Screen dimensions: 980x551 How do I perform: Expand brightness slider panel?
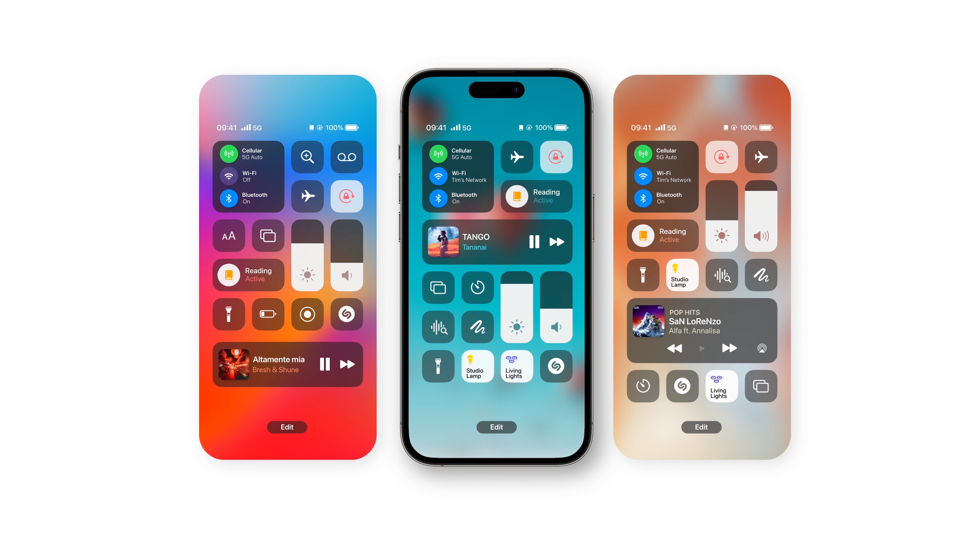pyautogui.click(x=517, y=310)
